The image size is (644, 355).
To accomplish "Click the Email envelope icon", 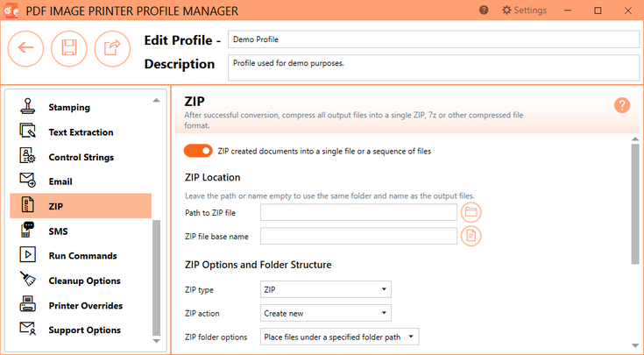I will (28, 181).
